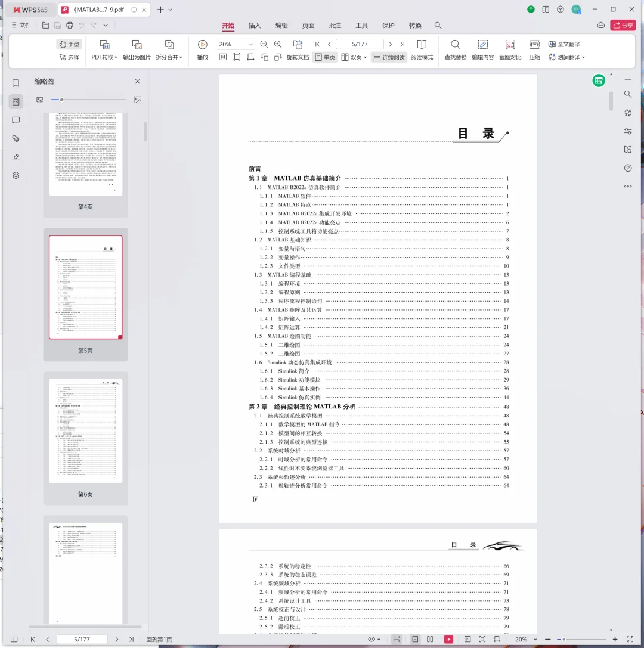Open the attachments paperclip panel
The image size is (644, 648).
coord(16,138)
